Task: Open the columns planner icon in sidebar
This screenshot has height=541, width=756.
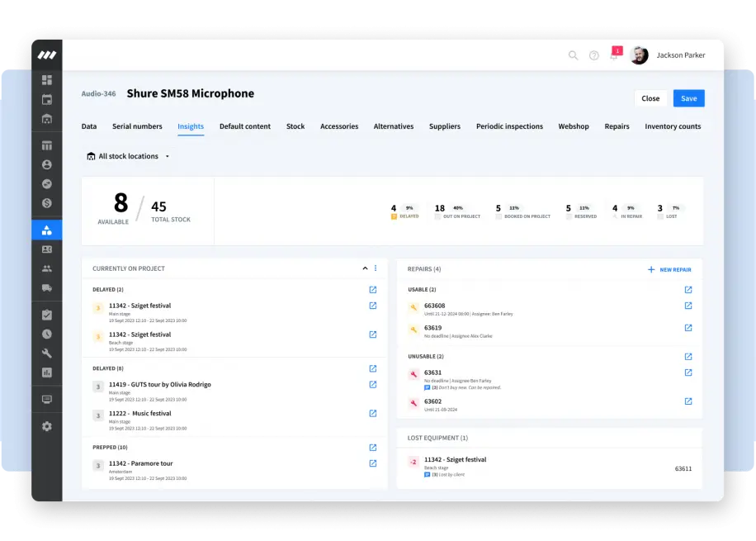Action: [x=47, y=145]
